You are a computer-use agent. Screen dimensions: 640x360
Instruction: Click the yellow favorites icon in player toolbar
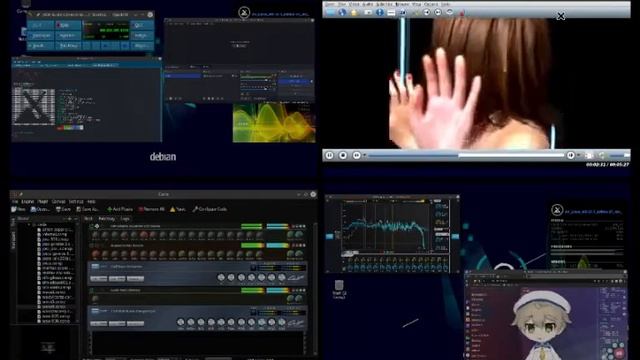click(x=354, y=13)
